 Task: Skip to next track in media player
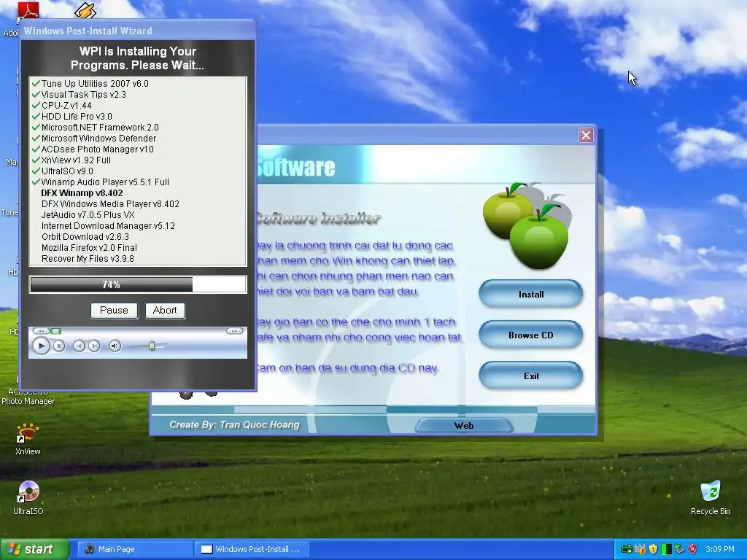point(94,346)
